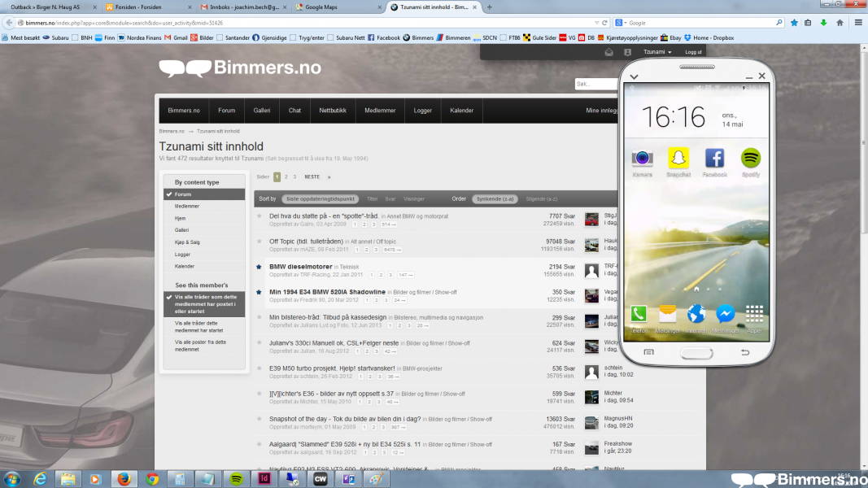Sort results by Visninger
The width and height of the screenshot is (868, 488).
point(414,199)
